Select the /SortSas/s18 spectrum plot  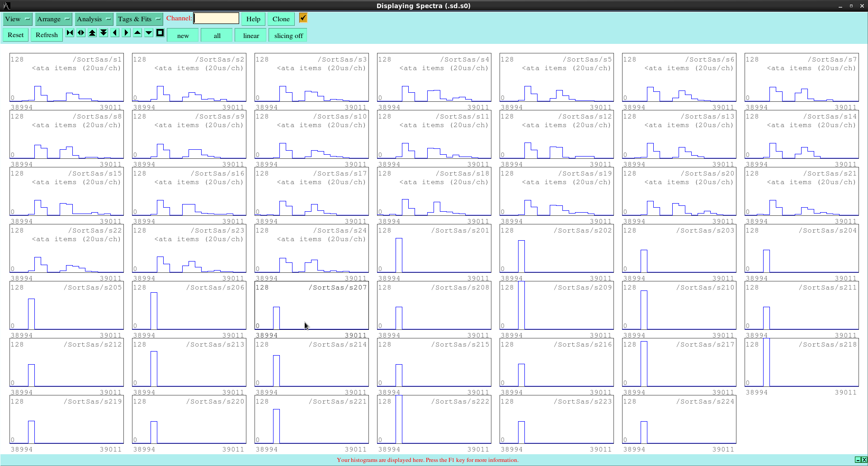point(434,191)
